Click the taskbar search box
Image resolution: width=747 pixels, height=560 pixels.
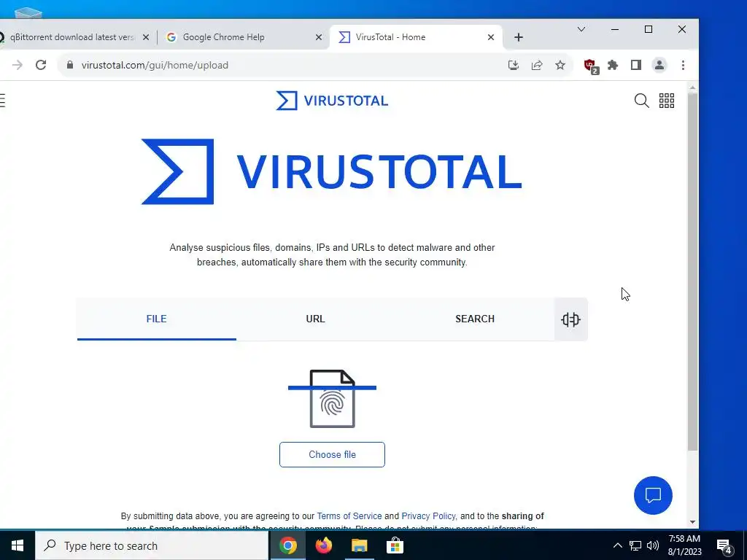[x=152, y=545]
